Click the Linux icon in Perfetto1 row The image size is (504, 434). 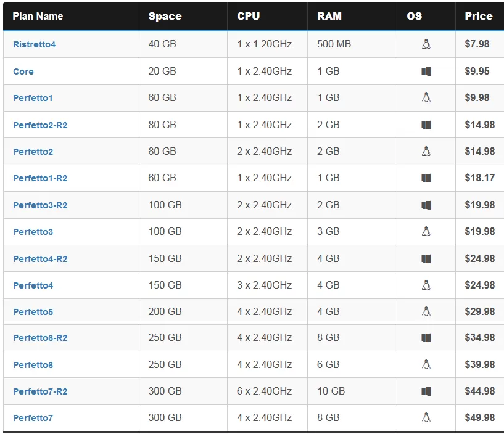click(x=426, y=97)
